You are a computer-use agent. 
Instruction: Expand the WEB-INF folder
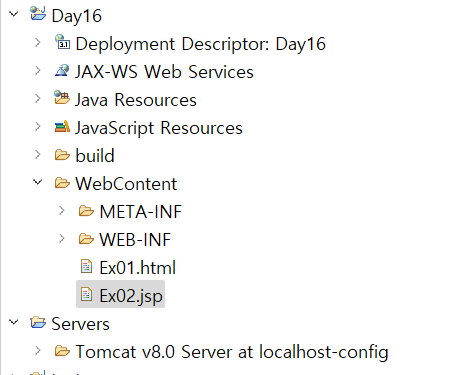(62, 238)
